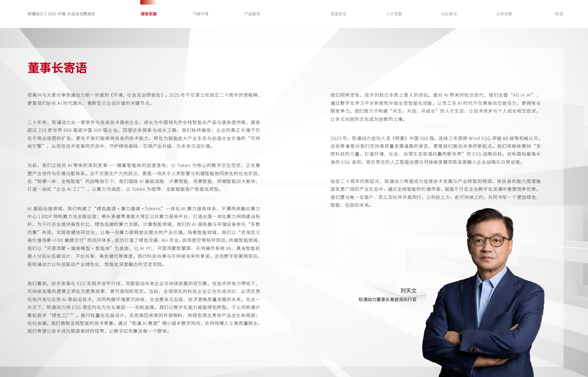Image resolution: width=588 pixels, height=377 pixels.
Task: Go to the 人才发展 chapter
Action: pos(395,14)
